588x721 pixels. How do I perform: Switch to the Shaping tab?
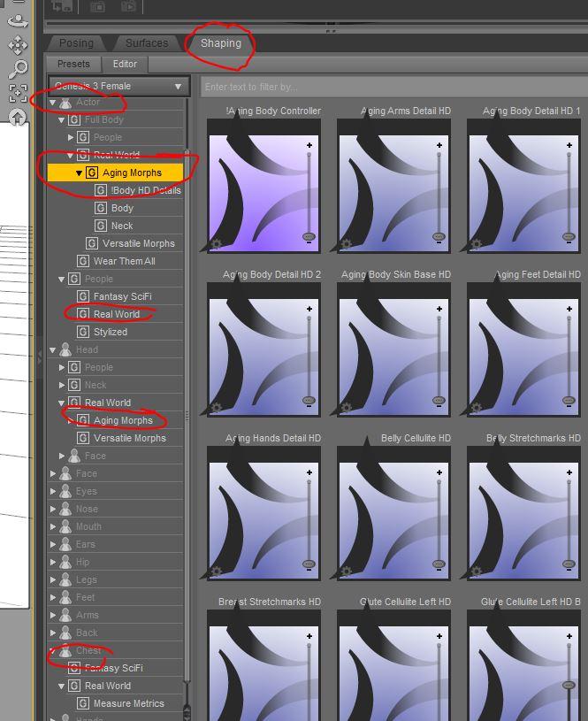click(x=221, y=43)
